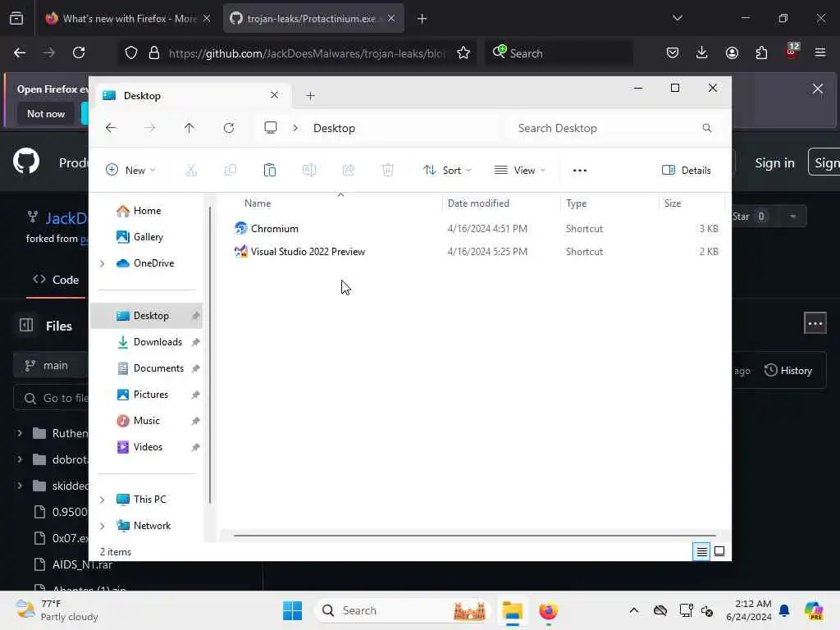Viewport: 840px width, 630px height.
Task: Click the Copy icon in Explorer toolbar
Action: [x=231, y=171]
